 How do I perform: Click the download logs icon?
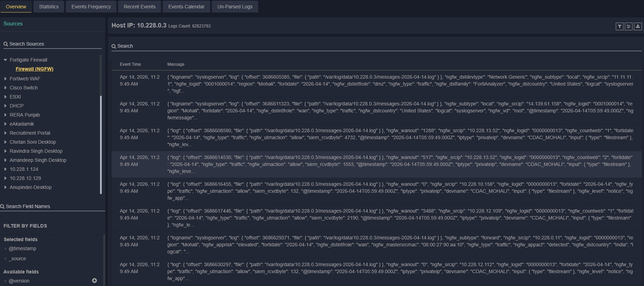637,26
